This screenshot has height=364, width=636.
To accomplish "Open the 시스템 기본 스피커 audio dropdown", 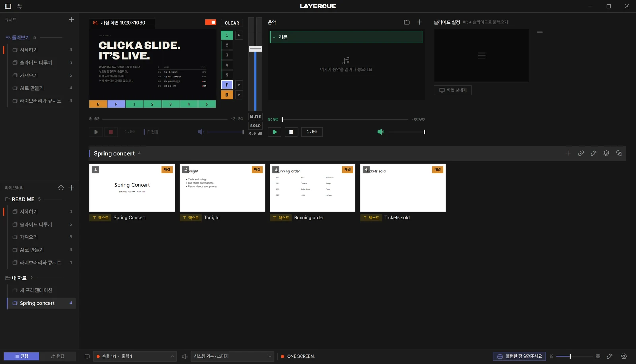I will pyautogui.click(x=232, y=356).
